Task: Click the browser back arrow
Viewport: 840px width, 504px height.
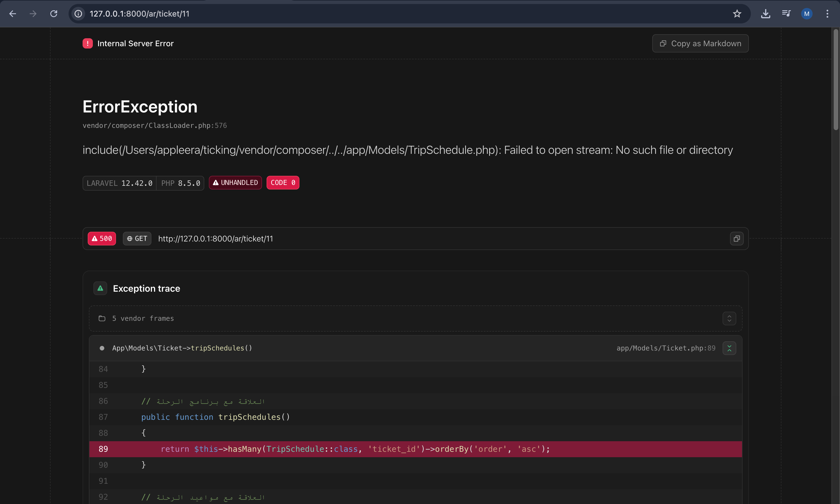Action: [x=13, y=14]
